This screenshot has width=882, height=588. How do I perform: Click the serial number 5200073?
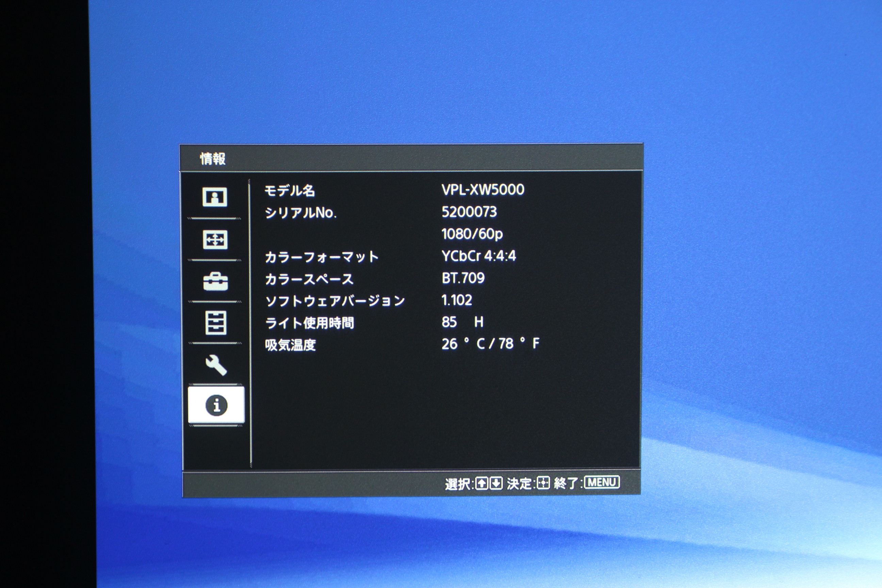(x=469, y=212)
